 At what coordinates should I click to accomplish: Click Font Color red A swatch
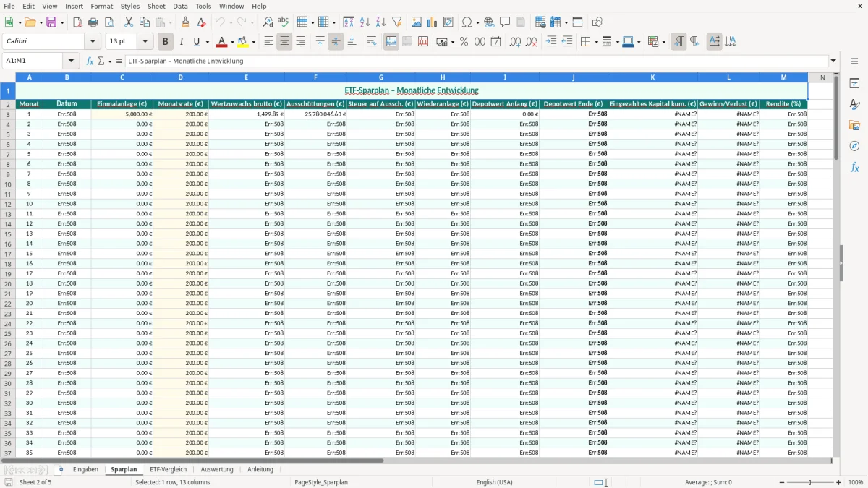(x=222, y=42)
